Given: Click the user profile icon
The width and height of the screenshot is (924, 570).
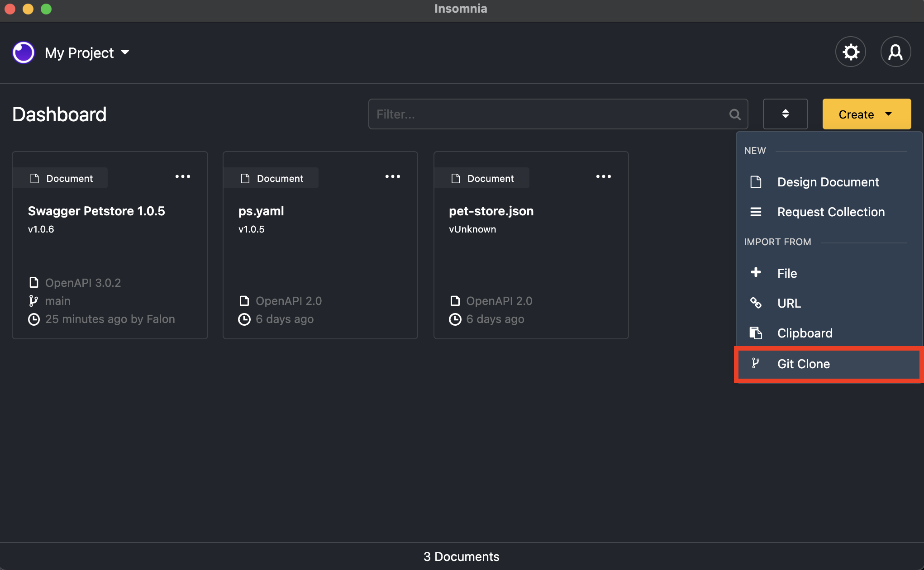Looking at the screenshot, I should pyautogui.click(x=895, y=52).
